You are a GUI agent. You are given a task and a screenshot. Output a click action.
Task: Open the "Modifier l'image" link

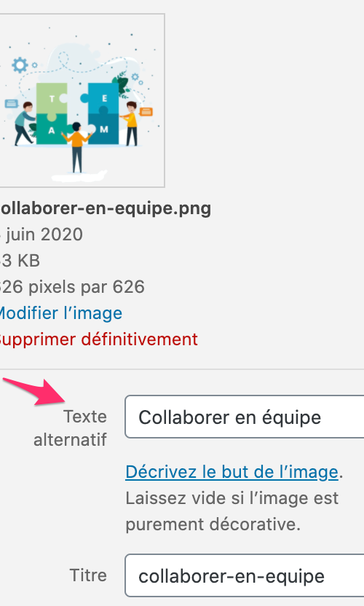tap(60, 313)
